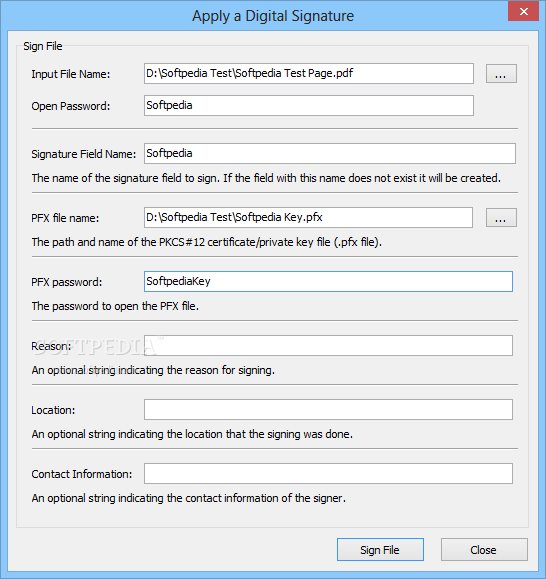
Task: Click the Input File Name text field
Action: point(309,73)
